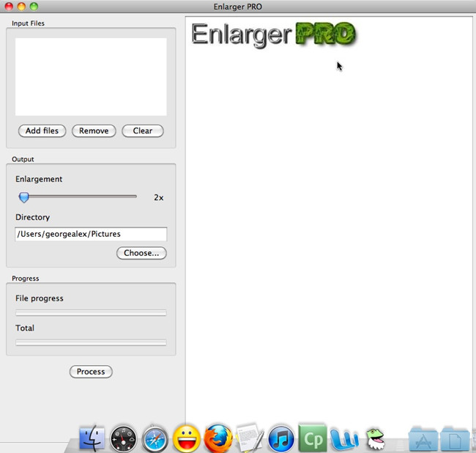Image resolution: width=476 pixels, height=453 pixels.
Task: Choose an output directory
Action: point(141,253)
